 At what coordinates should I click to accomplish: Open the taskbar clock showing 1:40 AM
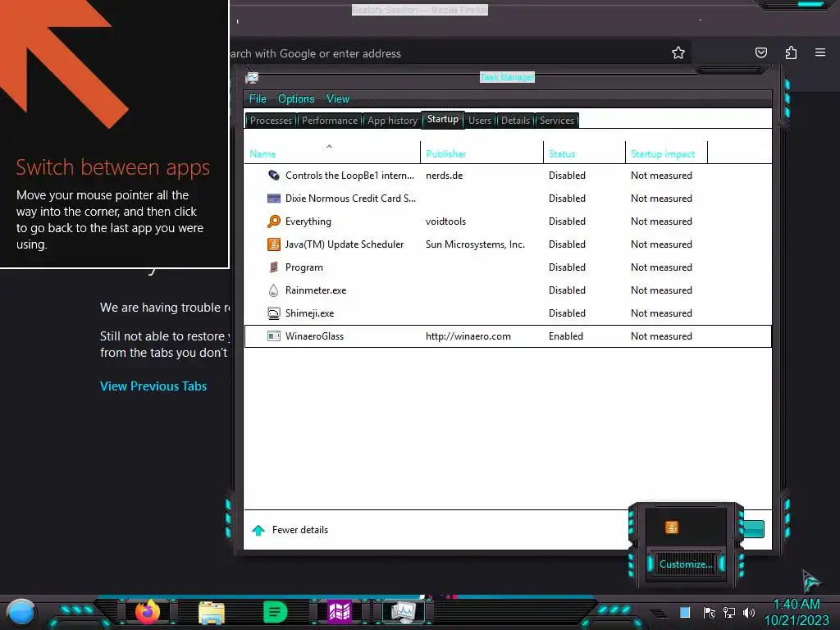coord(797,612)
